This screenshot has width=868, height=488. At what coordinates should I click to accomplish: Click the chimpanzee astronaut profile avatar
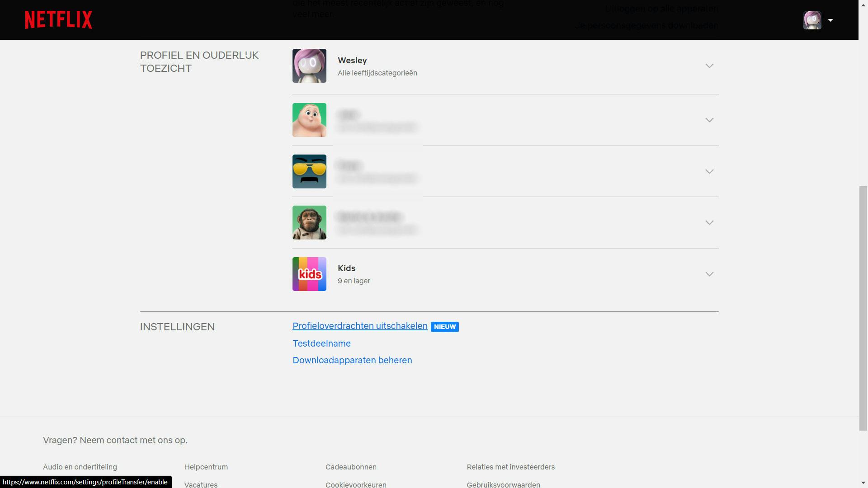[x=309, y=223]
